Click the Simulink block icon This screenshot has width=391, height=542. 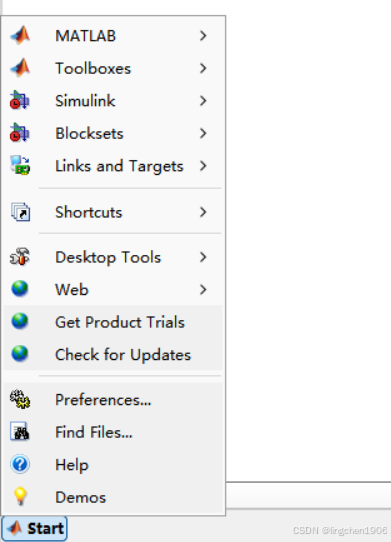coord(20,100)
